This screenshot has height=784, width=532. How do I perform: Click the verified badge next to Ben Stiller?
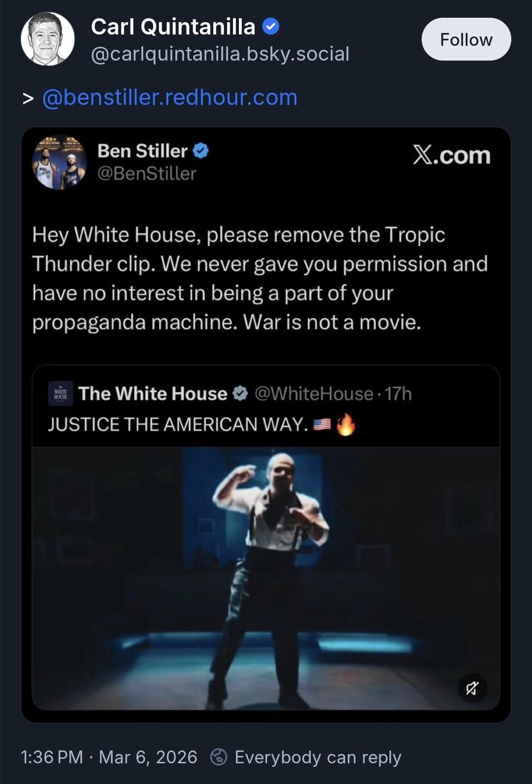[x=201, y=151]
